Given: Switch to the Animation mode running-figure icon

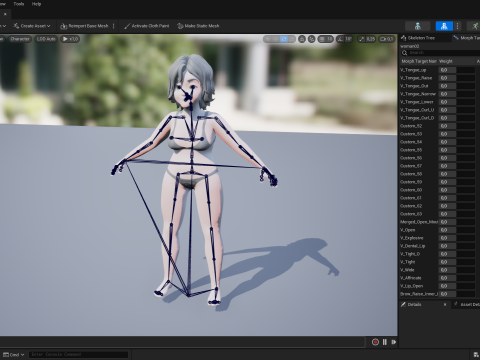Looking at the screenshot, I should point(475,26).
